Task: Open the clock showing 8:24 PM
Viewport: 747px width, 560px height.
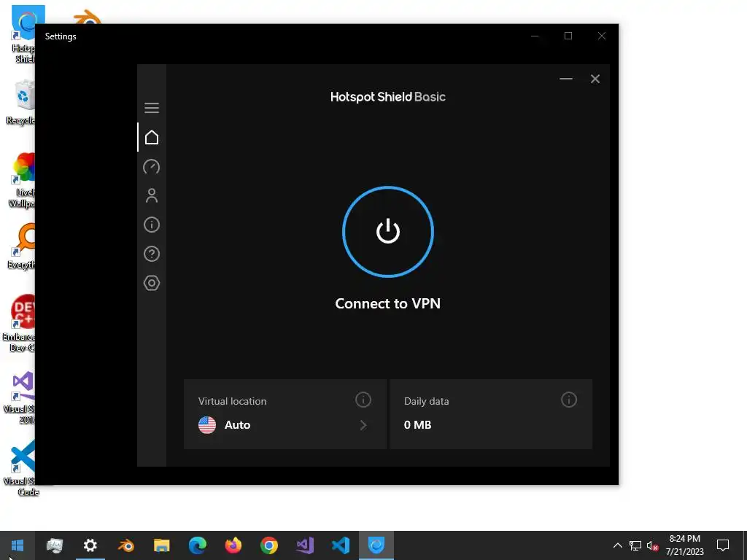Action: [x=684, y=545]
